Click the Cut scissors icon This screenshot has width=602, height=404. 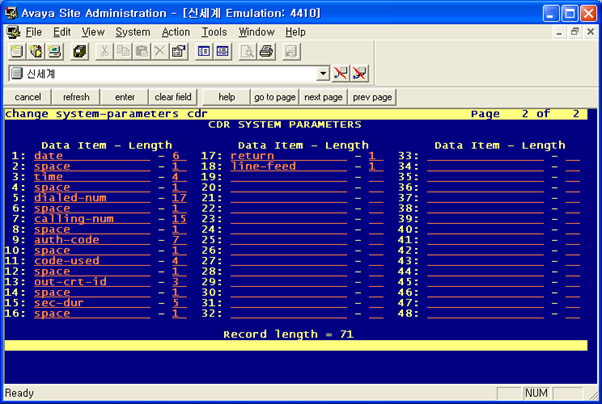104,51
